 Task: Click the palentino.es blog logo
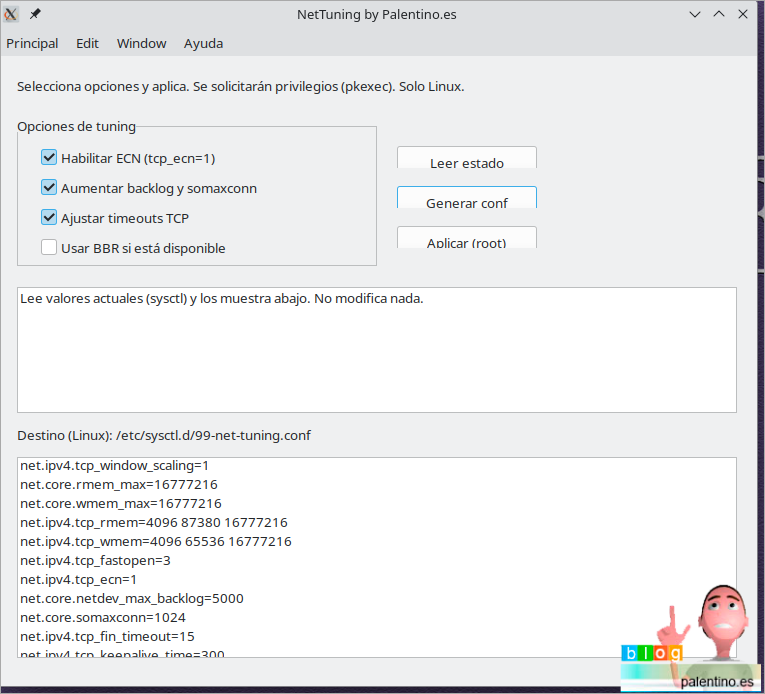690,640
